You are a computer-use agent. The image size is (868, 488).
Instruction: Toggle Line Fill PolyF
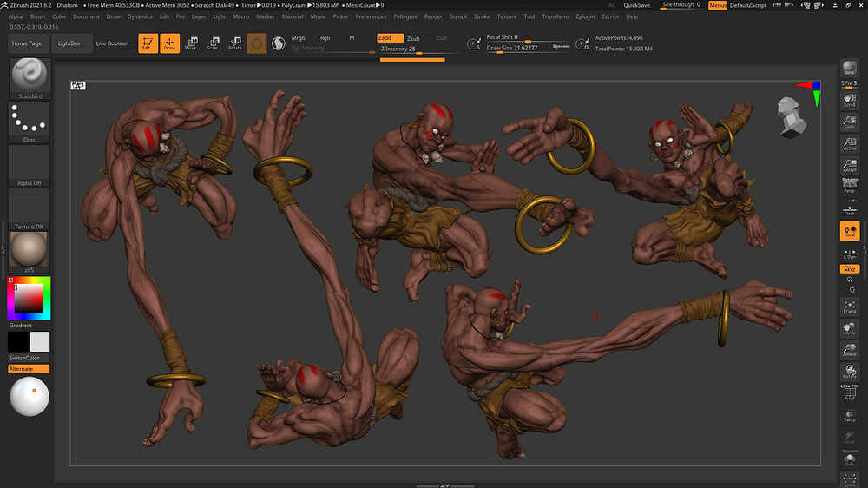tap(849, 392)
